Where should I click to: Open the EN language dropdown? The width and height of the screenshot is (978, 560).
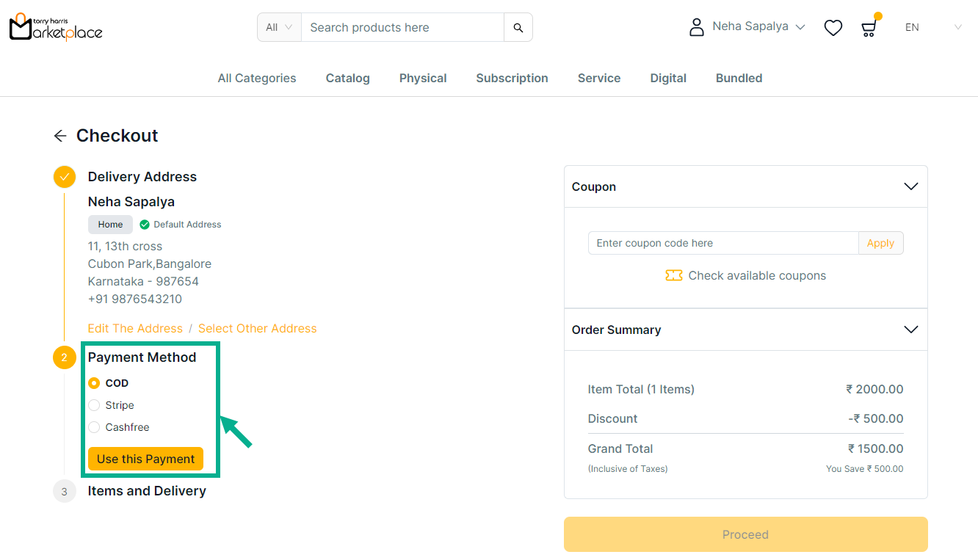click(932, 28)
